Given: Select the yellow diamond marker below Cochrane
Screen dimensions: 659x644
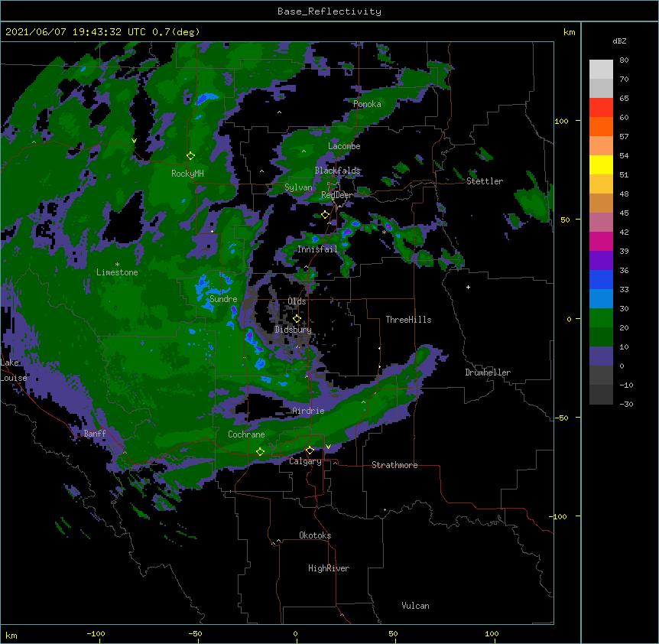Looking at the screenshot, I should coord(260,452).
